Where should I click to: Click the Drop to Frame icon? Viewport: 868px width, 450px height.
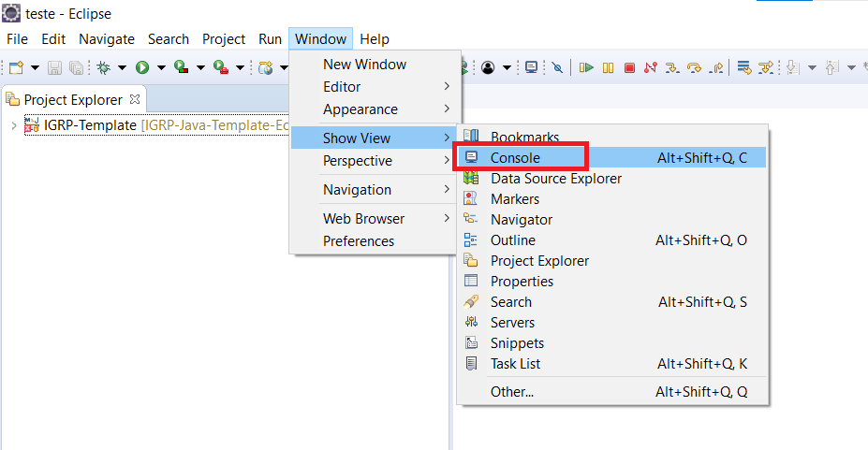coord(744,67)
